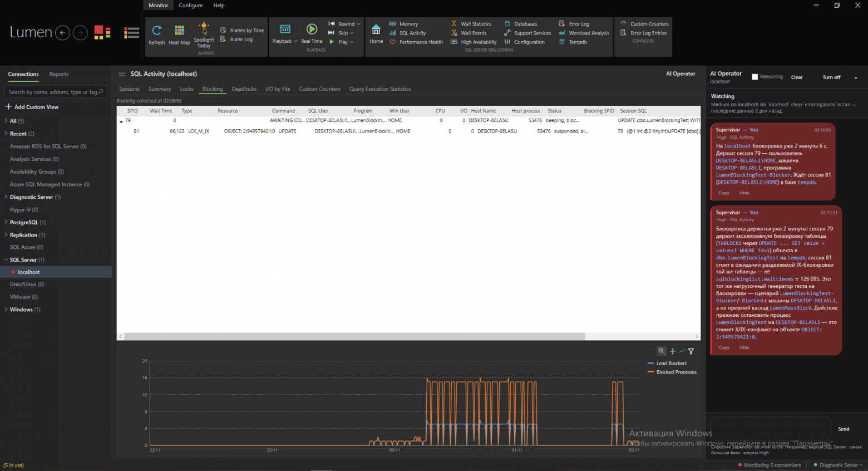868x471 pixels.
Task: Switch to the Reports tab
Action: click(59, 74)
